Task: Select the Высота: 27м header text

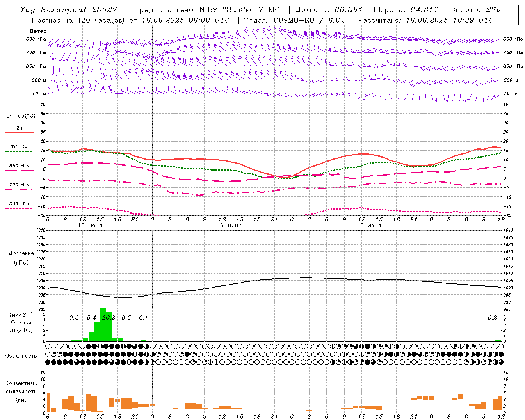Action: 475,10
